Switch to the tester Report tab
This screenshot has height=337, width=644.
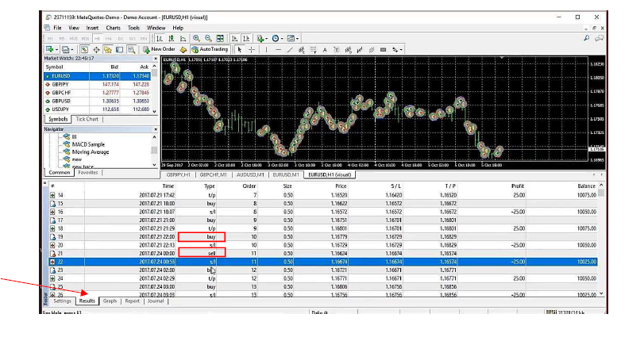coord(133,301)
